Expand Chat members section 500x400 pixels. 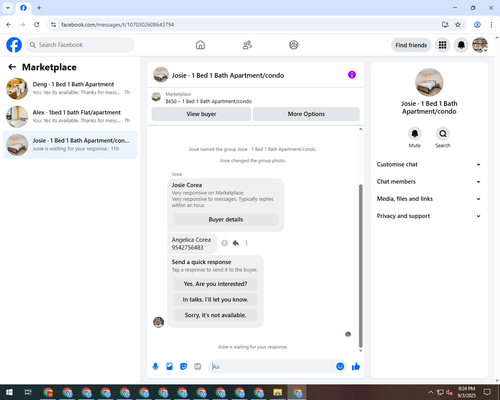(x=429, y=182)
